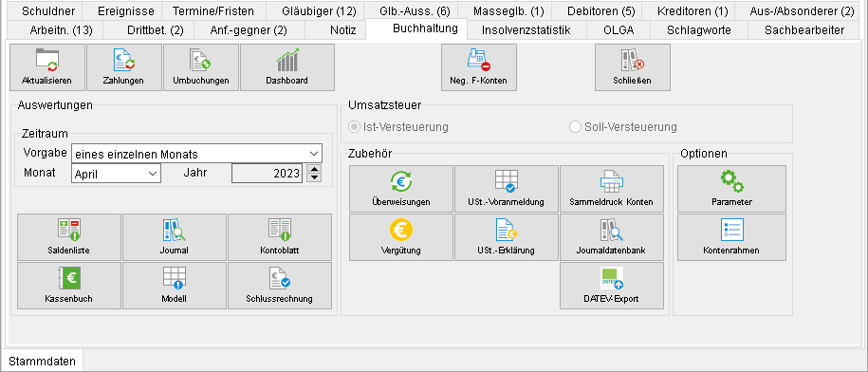Image resolution: width=868 pixels, height=372 pixels.
Task: Click the Jahr field showing 2023
Action: [267, 174]
